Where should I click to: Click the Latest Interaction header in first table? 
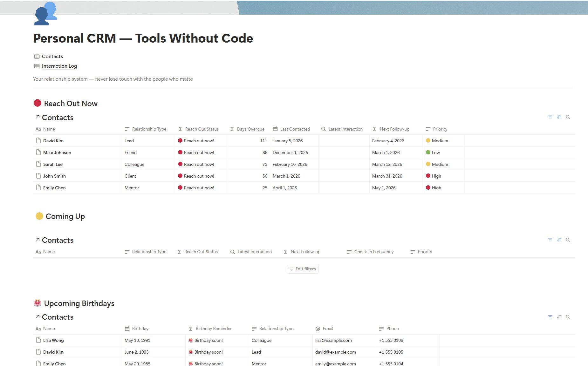(x=344, y=129)
